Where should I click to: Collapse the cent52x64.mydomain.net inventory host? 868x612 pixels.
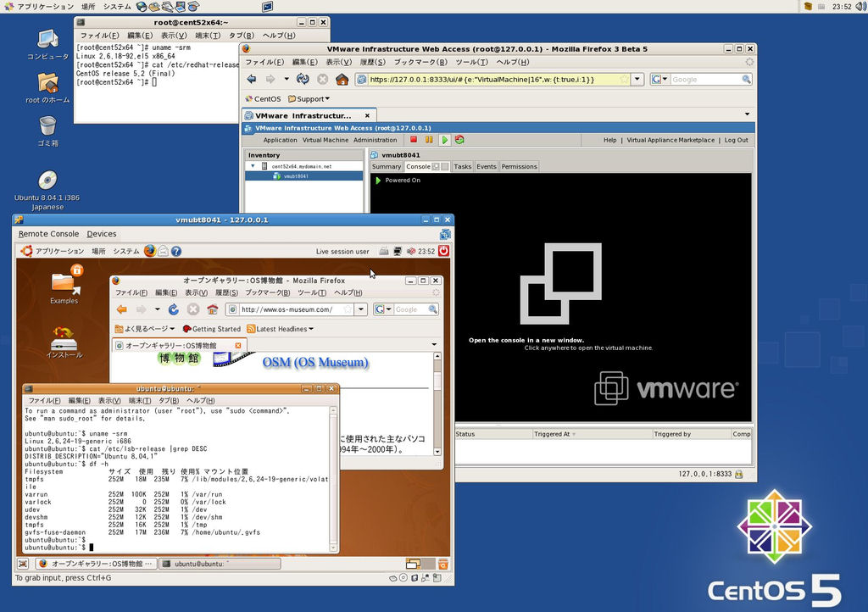(253, 166)
